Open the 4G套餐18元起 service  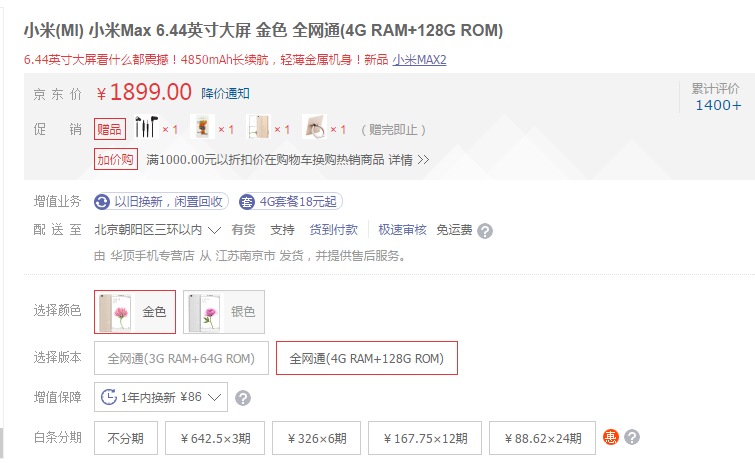tap(291, 202)
